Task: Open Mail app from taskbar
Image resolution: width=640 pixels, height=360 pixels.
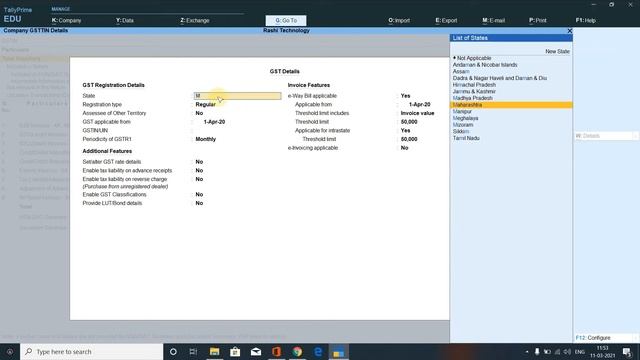Action: (256, 352)
